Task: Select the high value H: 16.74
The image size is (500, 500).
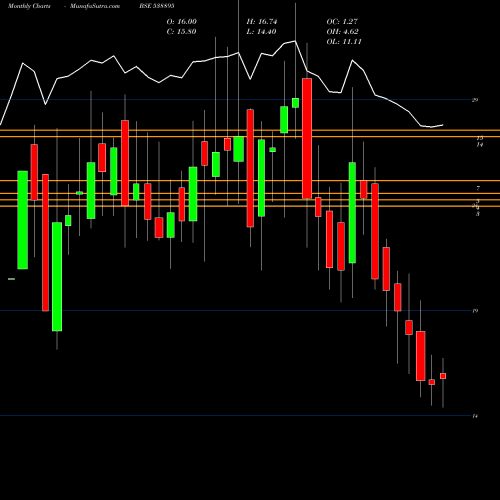Action: pyautogui.click(x=262, y=22)
